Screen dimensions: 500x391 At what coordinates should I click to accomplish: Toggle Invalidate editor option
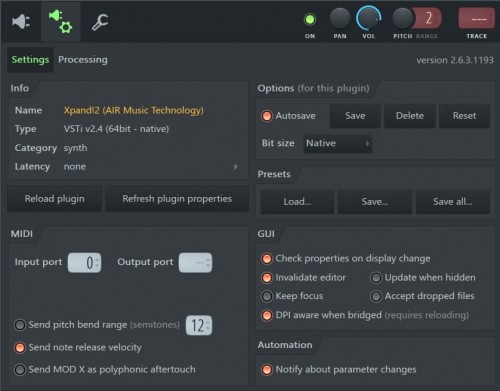click(x=267, y=278)
